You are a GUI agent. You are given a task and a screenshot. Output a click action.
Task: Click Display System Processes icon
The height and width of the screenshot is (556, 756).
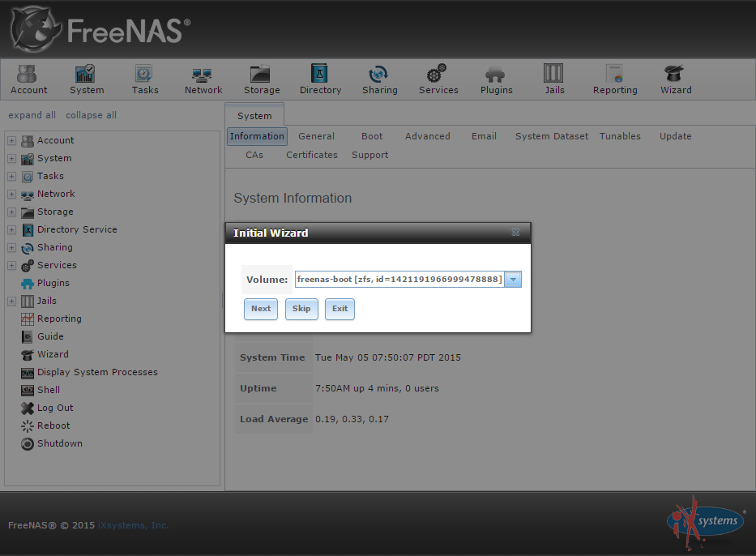pyautogui.click(x=28, y=372)
